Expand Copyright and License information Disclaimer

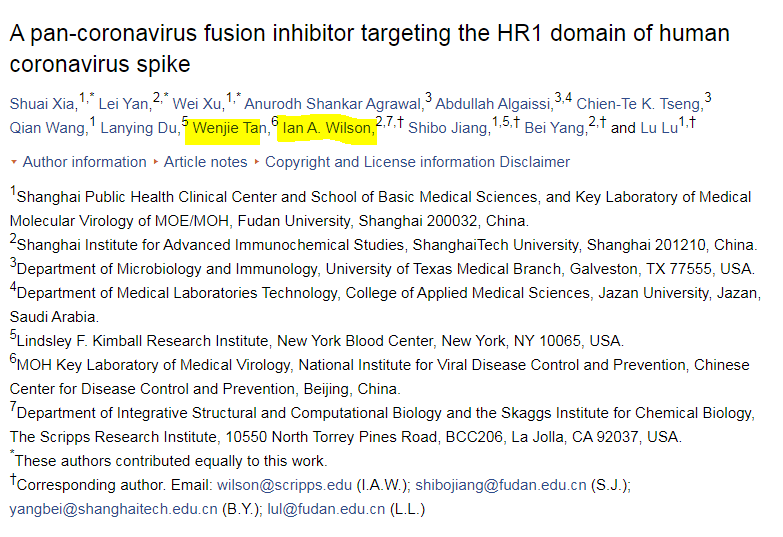(x=417, y=161)
